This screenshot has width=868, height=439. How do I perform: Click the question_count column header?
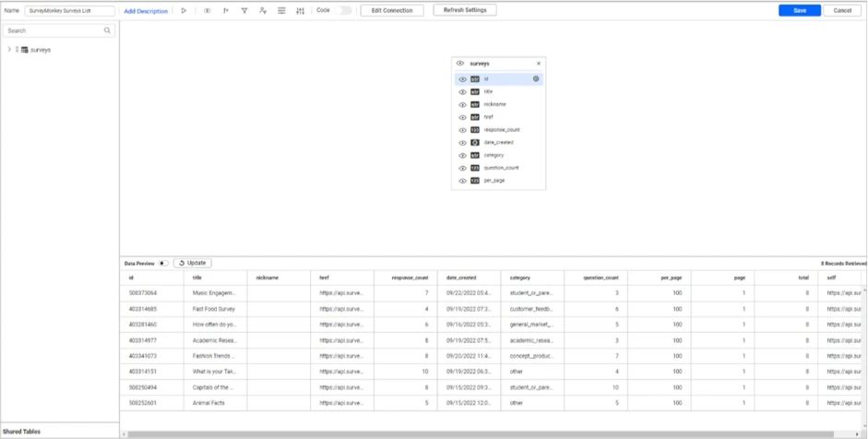point(596,278)
